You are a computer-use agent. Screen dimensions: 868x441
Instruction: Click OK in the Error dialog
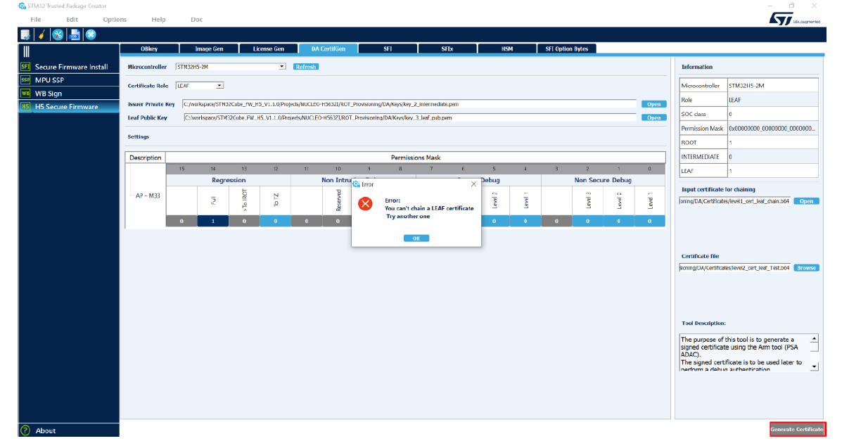tap(416, 238)
